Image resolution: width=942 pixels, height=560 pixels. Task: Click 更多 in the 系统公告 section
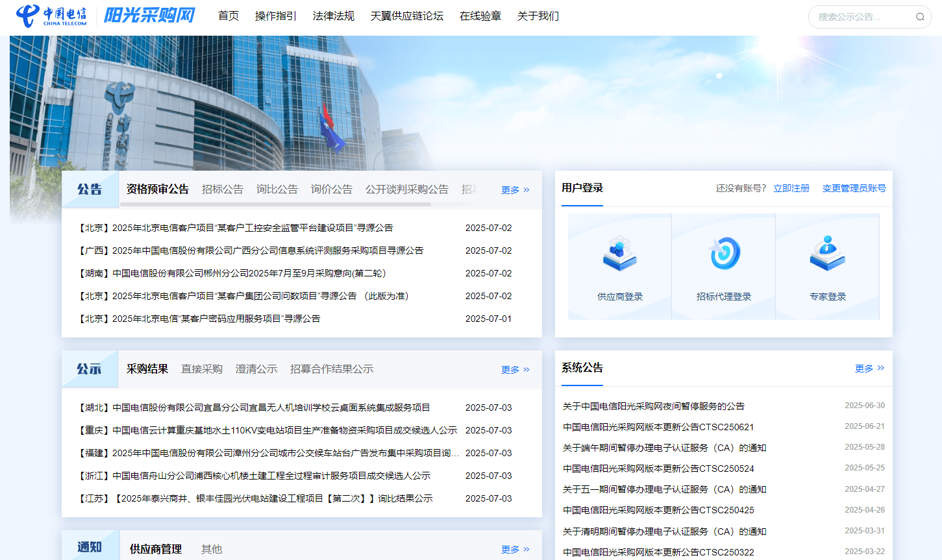pyautogui.click(x=870, y=368)
